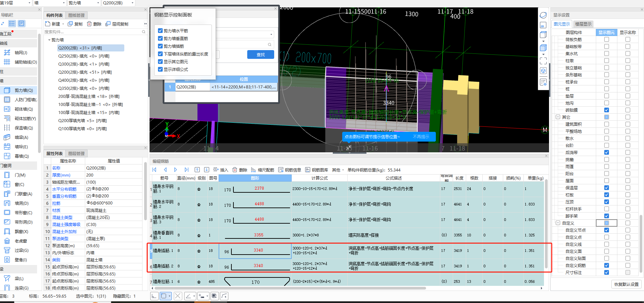
Task: Click the search magnifier in 搜索构件 field
Action: point(143,32)
